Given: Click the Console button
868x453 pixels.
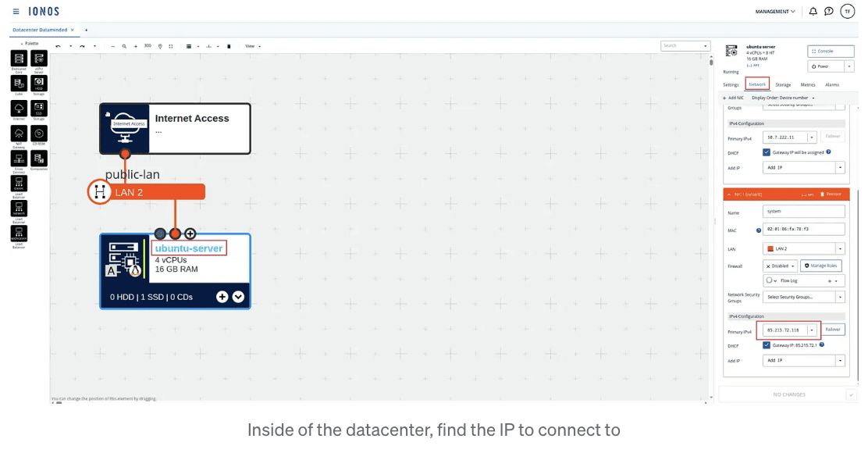Looking at the screenshot, I should (831, 51).
